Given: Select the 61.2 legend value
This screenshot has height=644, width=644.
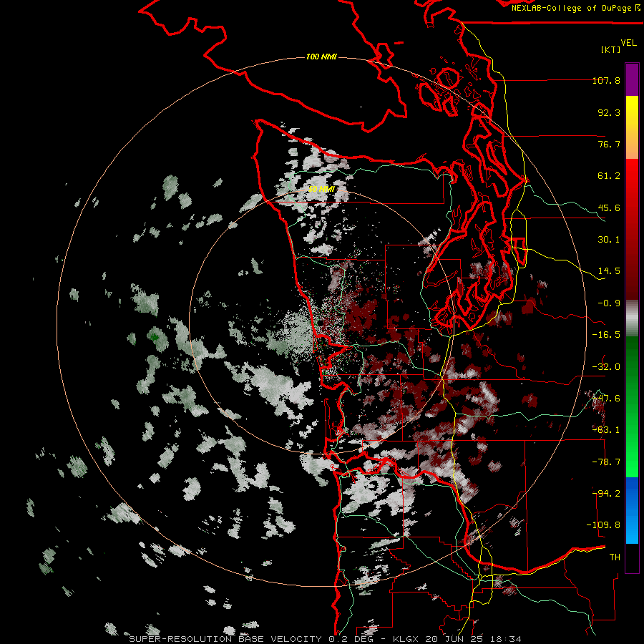Looking at the screenshot, I should coord(609,176).
